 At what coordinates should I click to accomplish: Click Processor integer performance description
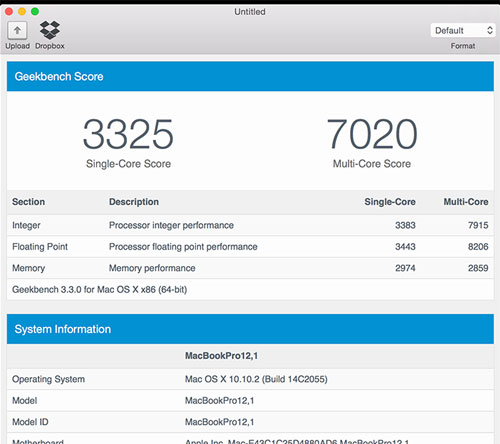coord(171,225)
